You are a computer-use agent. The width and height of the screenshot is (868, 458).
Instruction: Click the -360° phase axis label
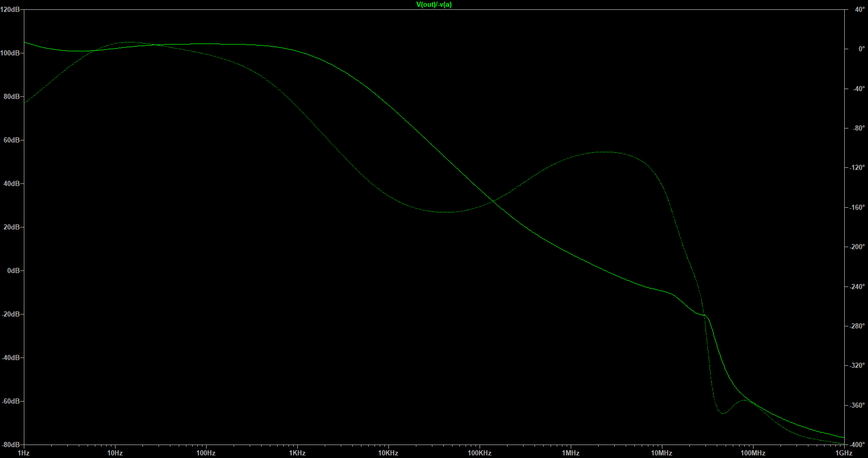pos(858,405)
